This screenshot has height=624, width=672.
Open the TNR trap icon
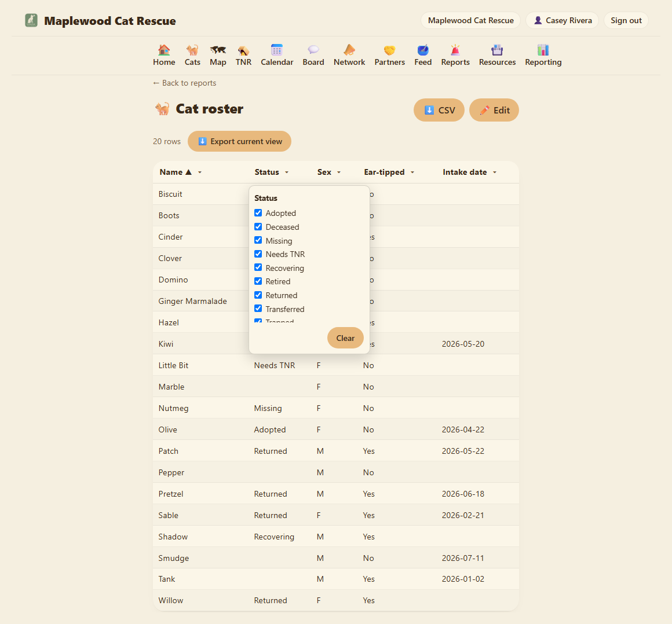click(x=243, y=50)
